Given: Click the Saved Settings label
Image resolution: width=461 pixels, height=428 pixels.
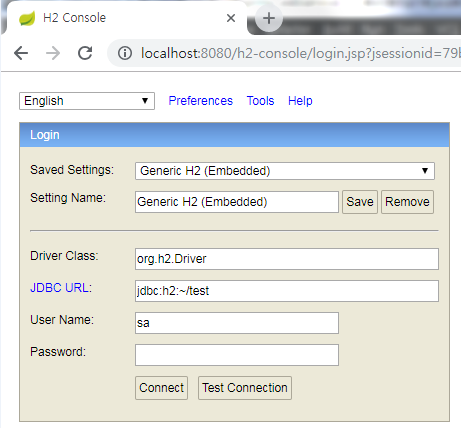Looking at the screenshot, I should pos(72,170).
